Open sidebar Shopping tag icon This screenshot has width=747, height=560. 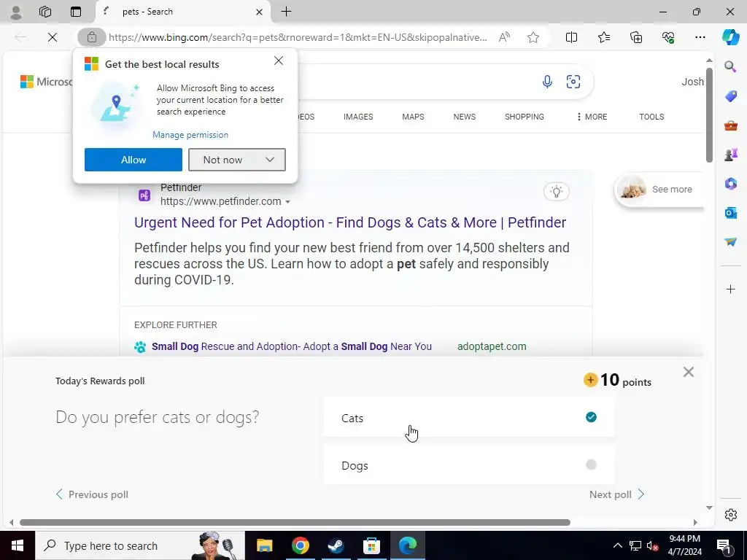pos(730,96)
